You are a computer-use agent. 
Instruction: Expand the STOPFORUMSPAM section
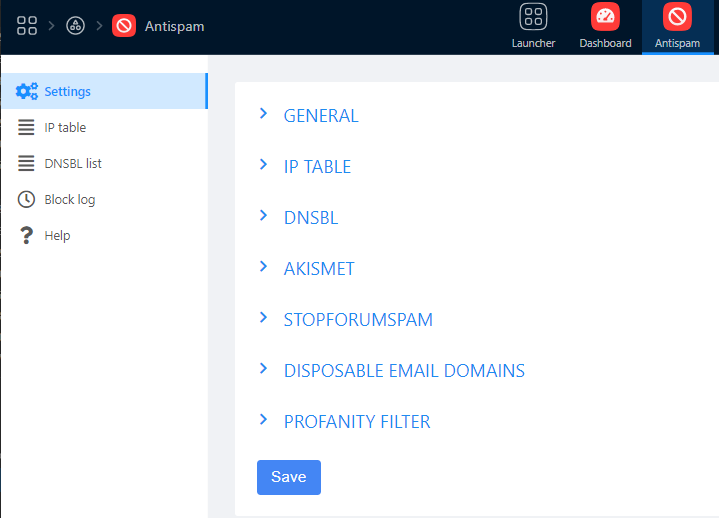(x=357, y=320)
